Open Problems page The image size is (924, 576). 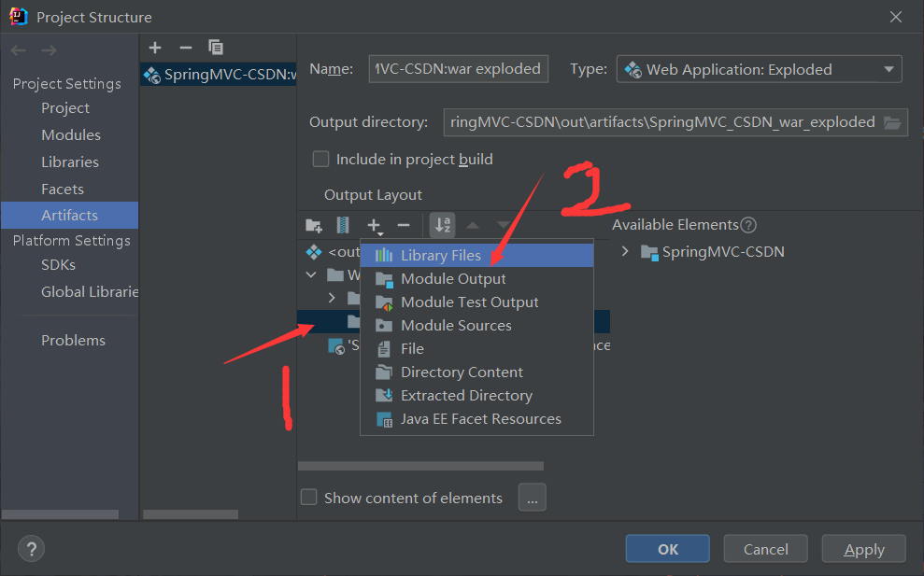click(73, 341)
